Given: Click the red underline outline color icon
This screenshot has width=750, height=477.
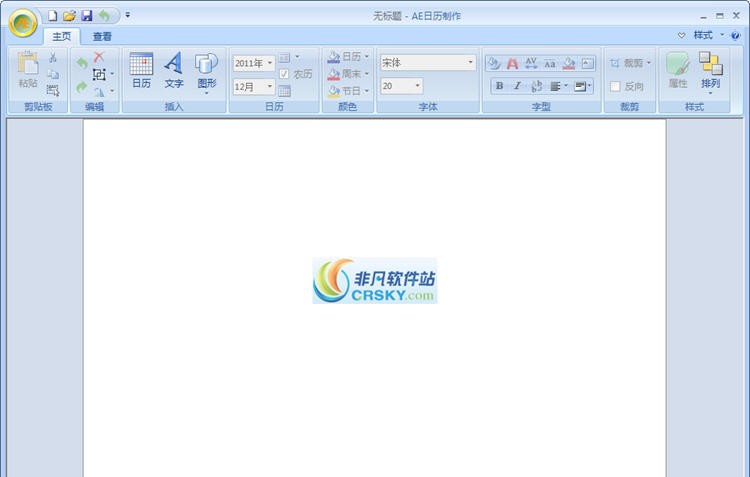Looking at the screenshot, I should click(569, 63).
